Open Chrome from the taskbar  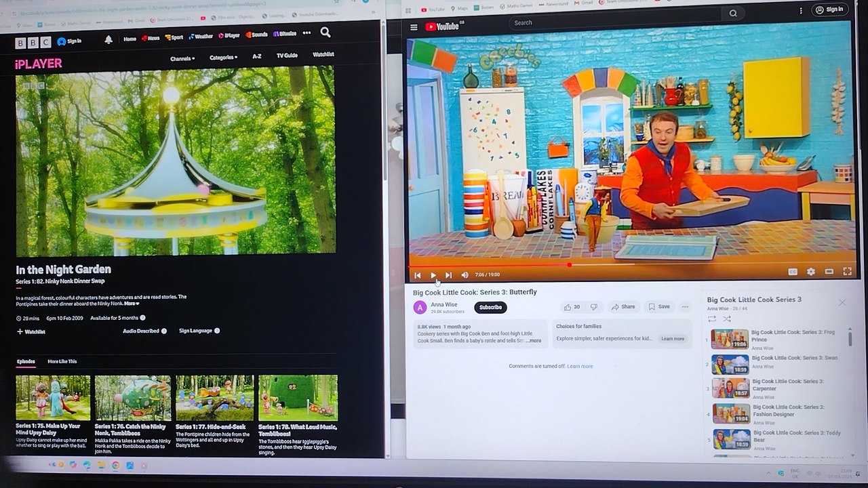point(115,465)
